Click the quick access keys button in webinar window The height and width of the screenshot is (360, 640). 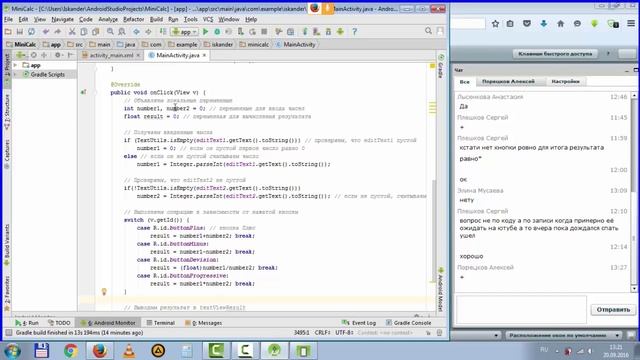pos(555,54)
